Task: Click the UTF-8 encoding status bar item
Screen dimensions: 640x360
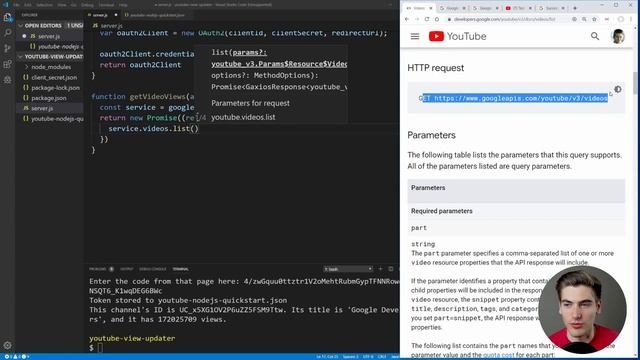Action: click(368, 357)
